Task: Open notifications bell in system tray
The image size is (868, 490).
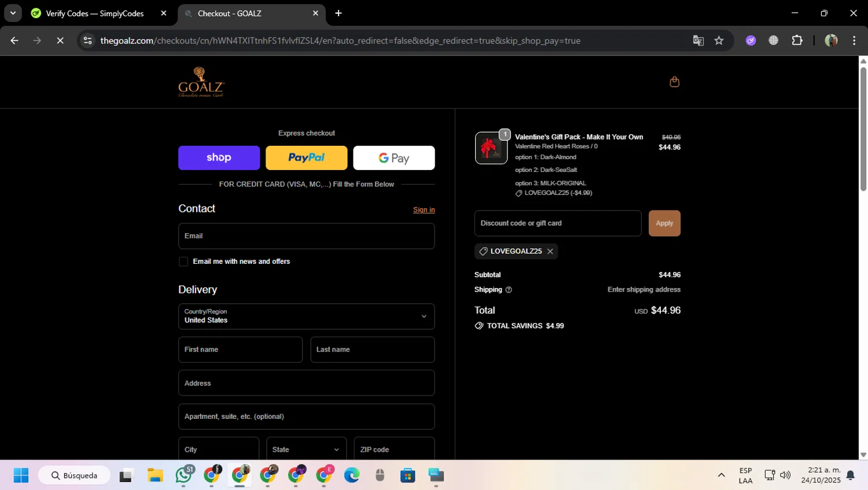Action: click(850, 476)
